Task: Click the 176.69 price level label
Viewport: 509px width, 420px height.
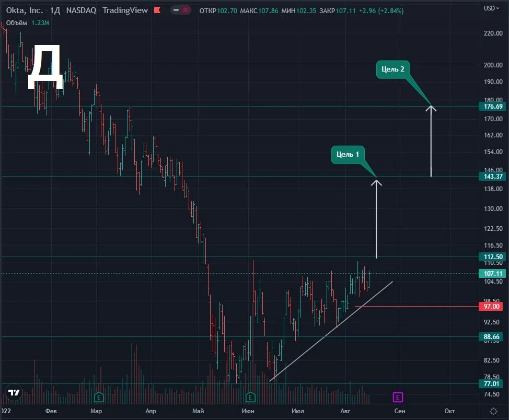Action: pos(493,107)
